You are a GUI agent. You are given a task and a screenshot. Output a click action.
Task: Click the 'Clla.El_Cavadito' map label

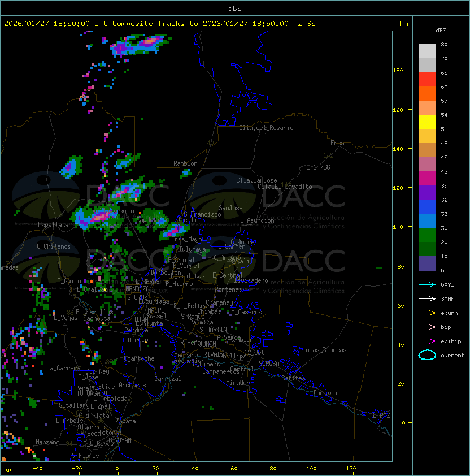(285, 187)
